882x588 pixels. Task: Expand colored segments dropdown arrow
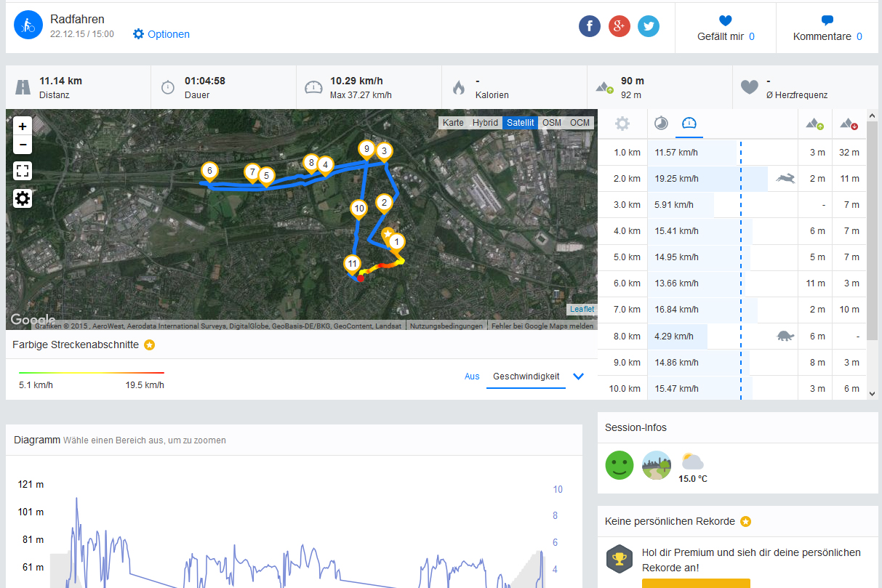(x=579, y=376)
